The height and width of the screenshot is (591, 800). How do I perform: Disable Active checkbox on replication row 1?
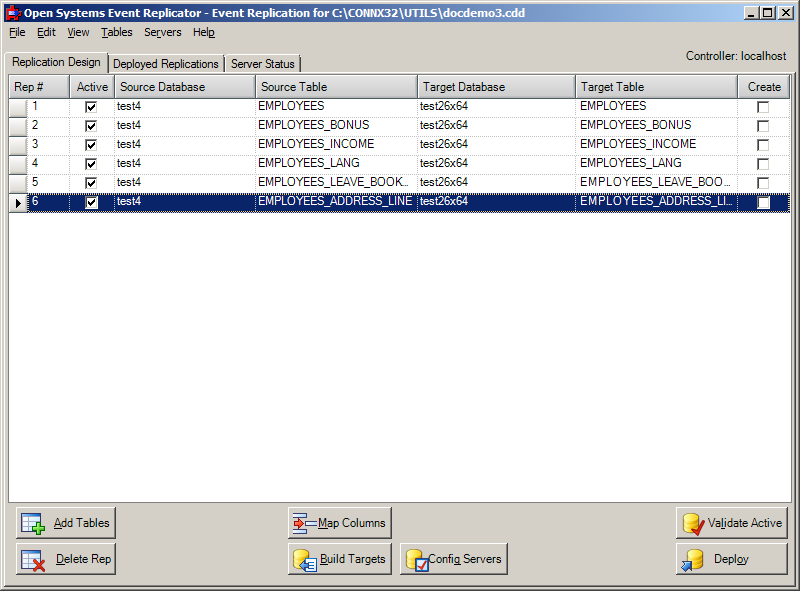click(x=91, y=106)
